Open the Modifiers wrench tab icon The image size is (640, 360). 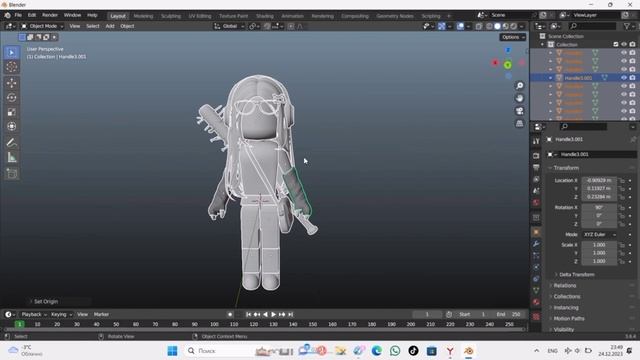click(x=536, y=244)
